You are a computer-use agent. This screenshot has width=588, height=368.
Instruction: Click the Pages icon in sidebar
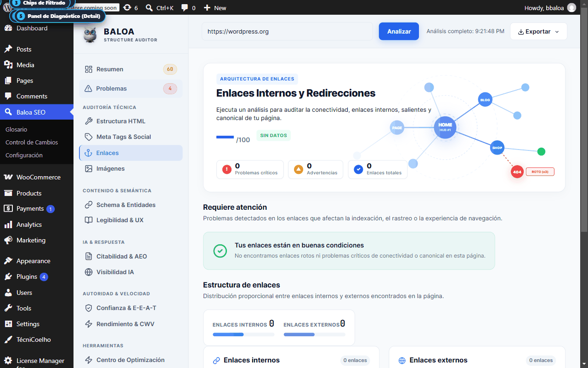(x=8, y=80)
